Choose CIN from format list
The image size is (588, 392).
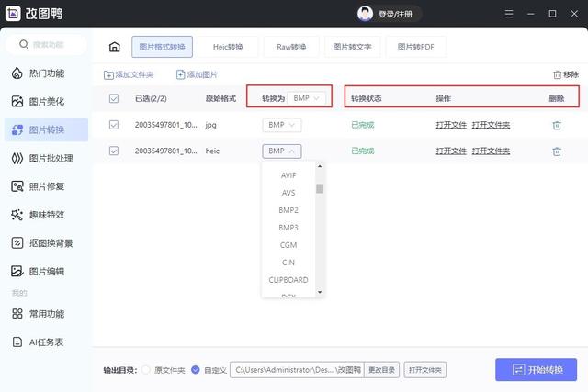(288, 263)
